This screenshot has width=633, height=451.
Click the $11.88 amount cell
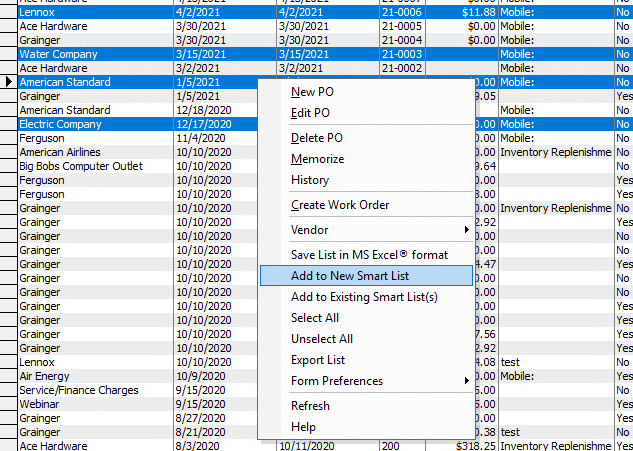tap(462, 12)
